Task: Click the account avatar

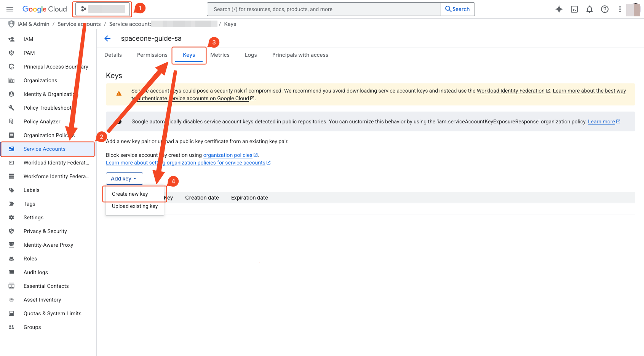Action: tap(634, 10)
